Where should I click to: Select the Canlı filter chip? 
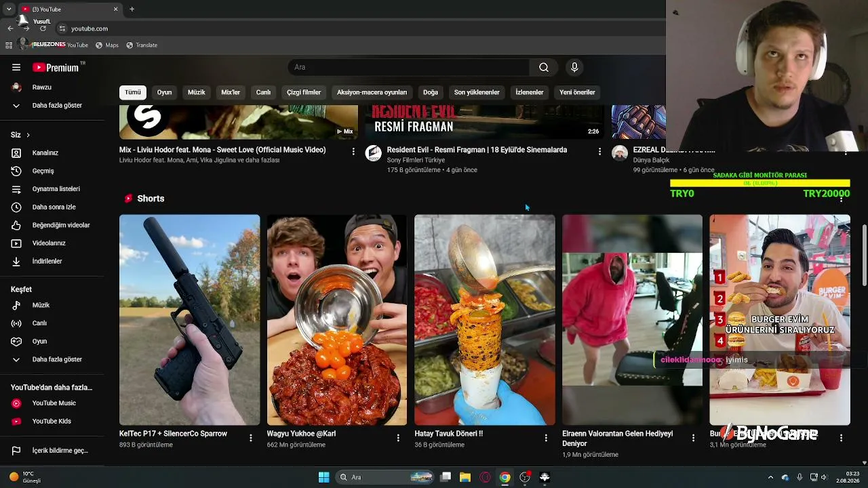(263, 92)
